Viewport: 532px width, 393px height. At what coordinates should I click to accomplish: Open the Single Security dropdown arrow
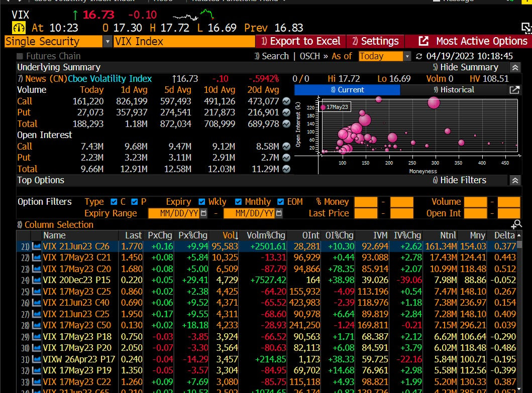pyautogui.click(x=107, y=42)
